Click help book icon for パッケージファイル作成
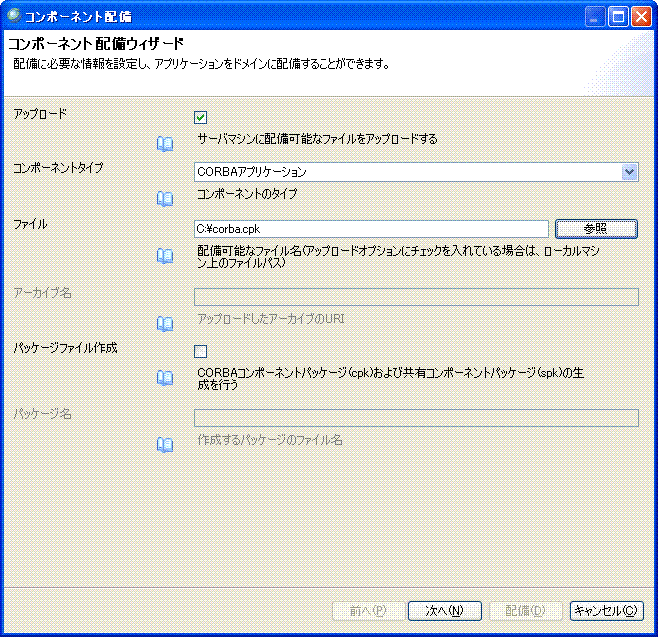Screen dimensions: 658x637 (165, 378)
